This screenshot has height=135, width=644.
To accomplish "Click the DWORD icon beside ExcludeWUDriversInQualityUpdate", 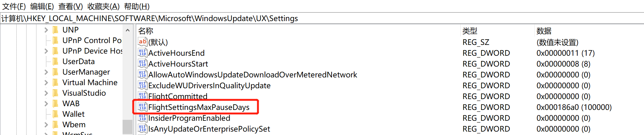I will pos(142,85).
